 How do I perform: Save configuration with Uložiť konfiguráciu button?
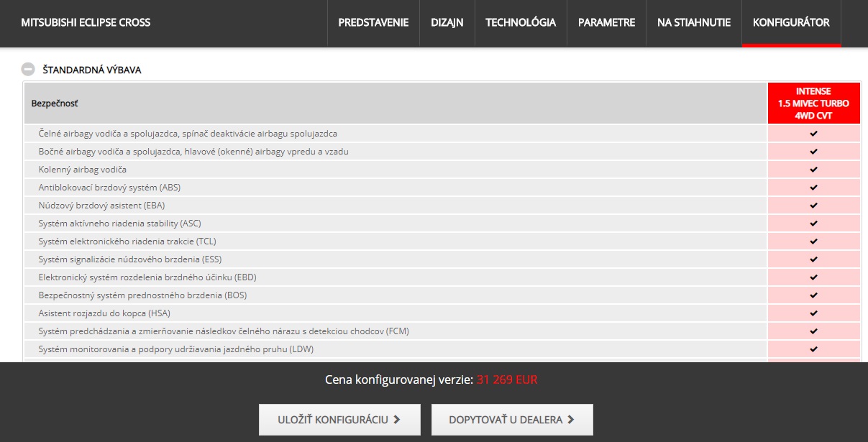(x=339, y=420)
